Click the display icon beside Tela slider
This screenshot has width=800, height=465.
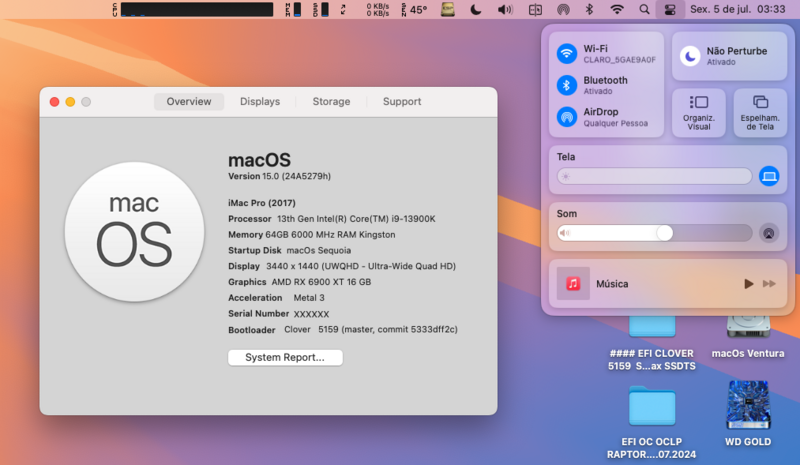[768, 176]
